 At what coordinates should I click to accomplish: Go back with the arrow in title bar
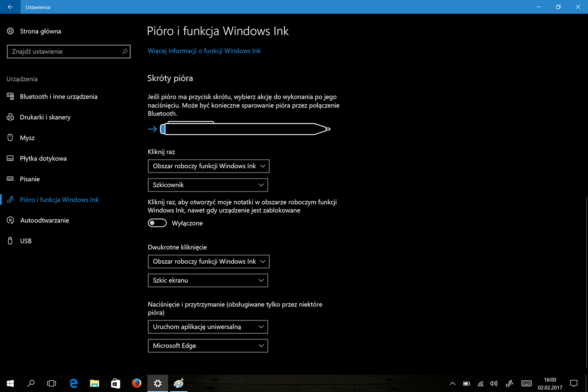pos(10,7)
